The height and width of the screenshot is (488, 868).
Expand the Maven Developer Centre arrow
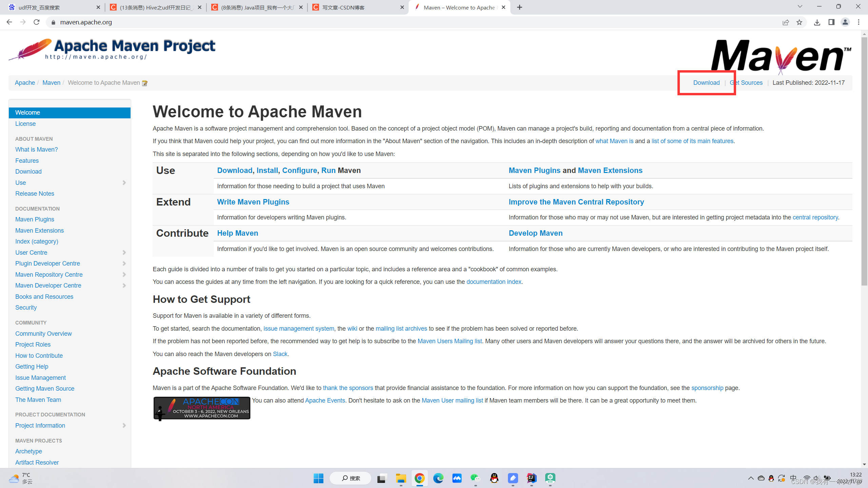[124, 286]
